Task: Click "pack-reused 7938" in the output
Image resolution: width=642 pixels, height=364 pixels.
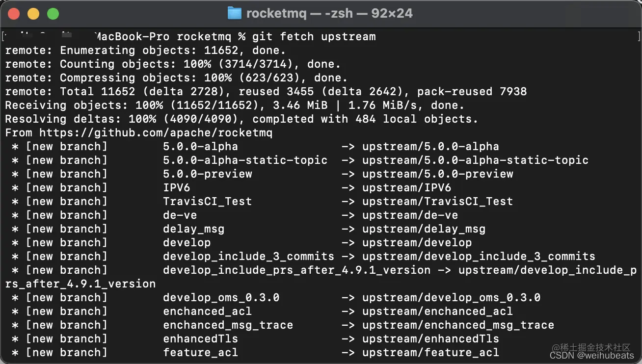Action: [x=472, y=92]
